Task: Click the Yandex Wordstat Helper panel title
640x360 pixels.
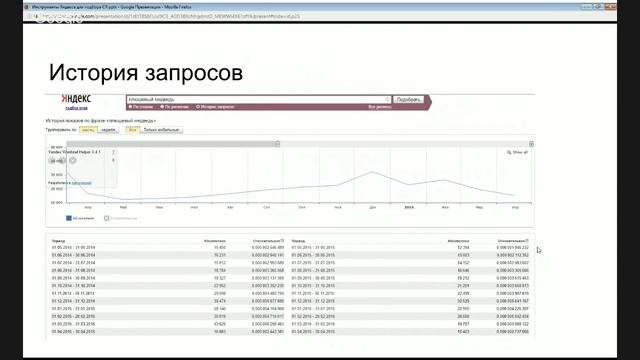Action: (74, 152)
